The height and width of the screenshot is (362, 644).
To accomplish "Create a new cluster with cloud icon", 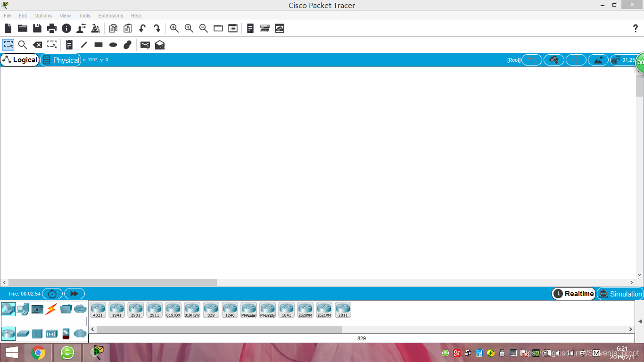I will point(554,60).
